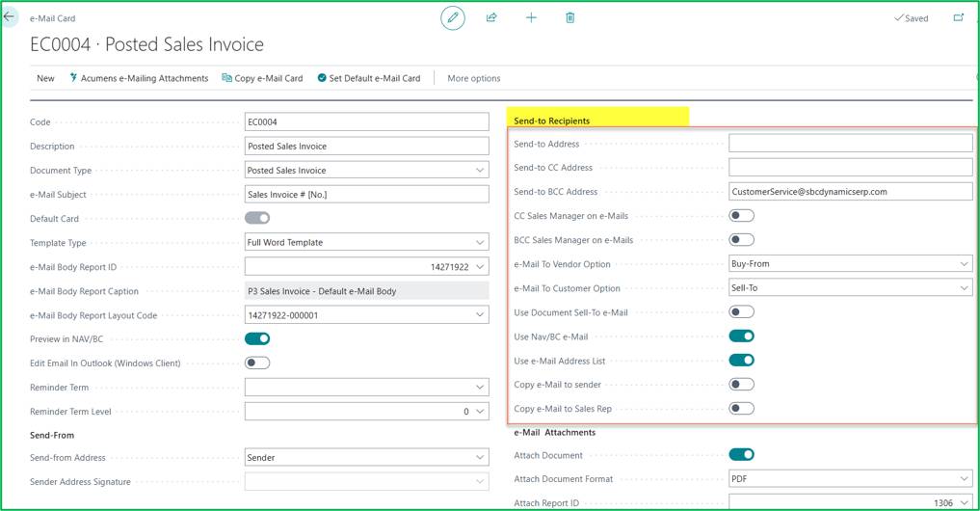
Task: Click the Code field
Action: pyautogui.click(x=366, y=121)
